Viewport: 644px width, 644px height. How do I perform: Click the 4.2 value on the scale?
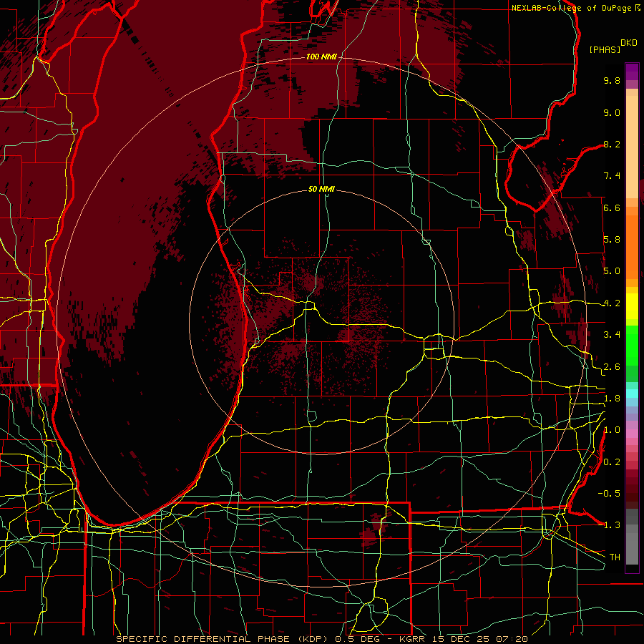pyautogui.click(x=612, y=303)
